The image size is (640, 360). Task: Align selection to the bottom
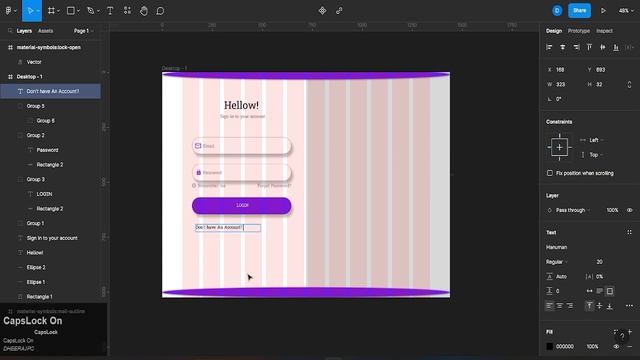616,47
